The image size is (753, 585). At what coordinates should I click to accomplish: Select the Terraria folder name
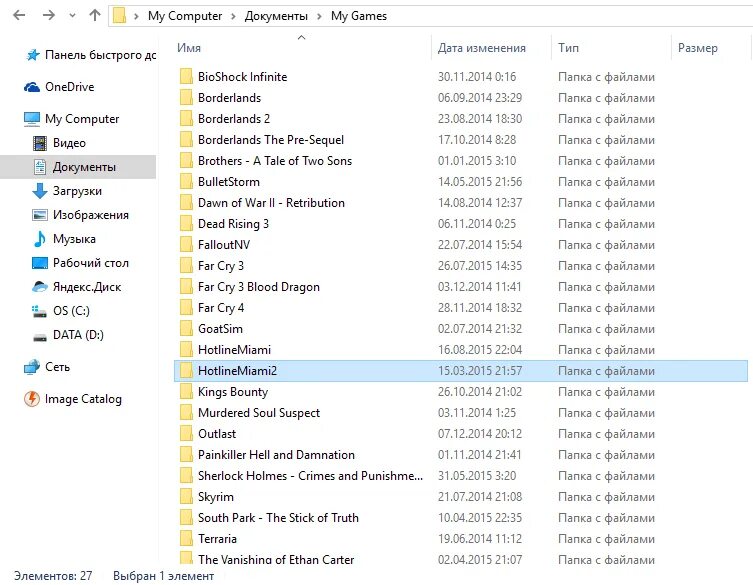tap(217, 539)
